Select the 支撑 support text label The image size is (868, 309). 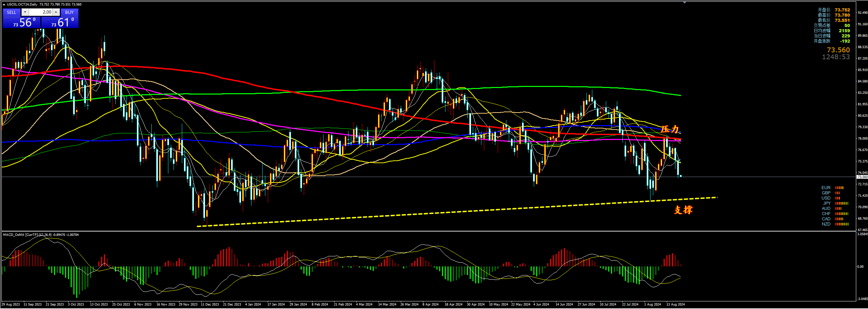tap(683, 210)
